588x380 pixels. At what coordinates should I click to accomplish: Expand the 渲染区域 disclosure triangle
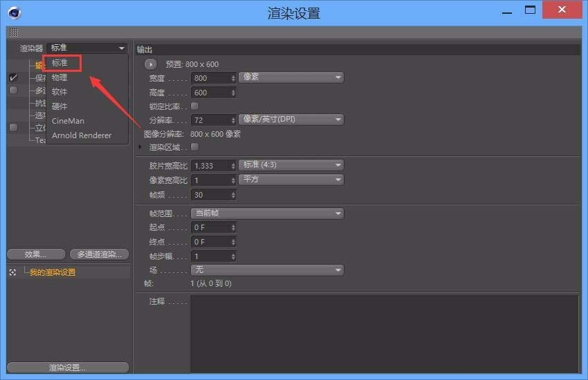tap(140, 147)
